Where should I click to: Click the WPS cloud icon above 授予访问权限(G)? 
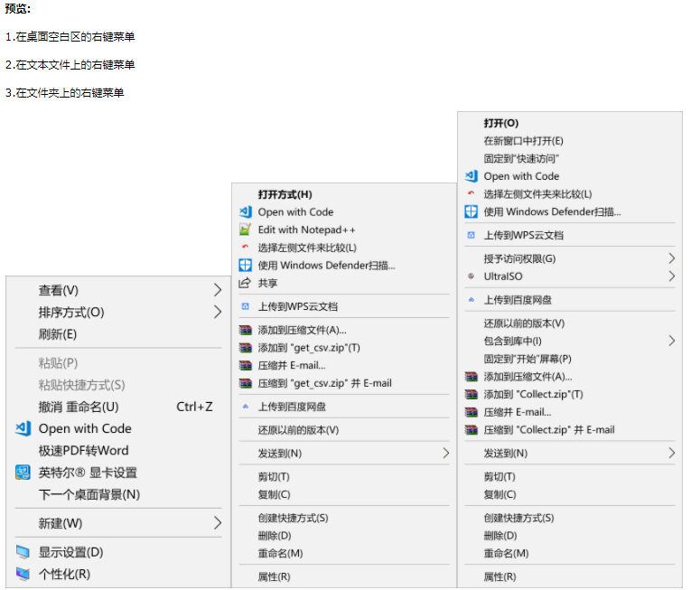point(471,235)
